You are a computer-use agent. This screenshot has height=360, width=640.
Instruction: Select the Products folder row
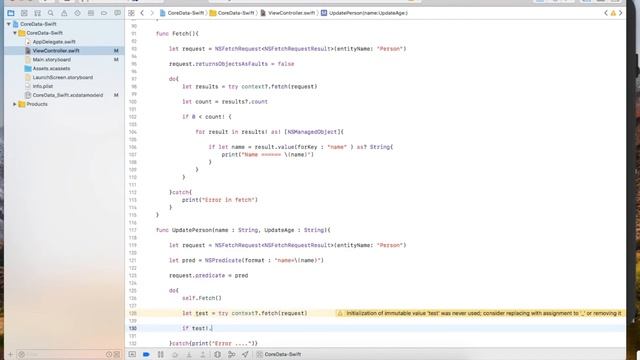click(x=64, y=104)
